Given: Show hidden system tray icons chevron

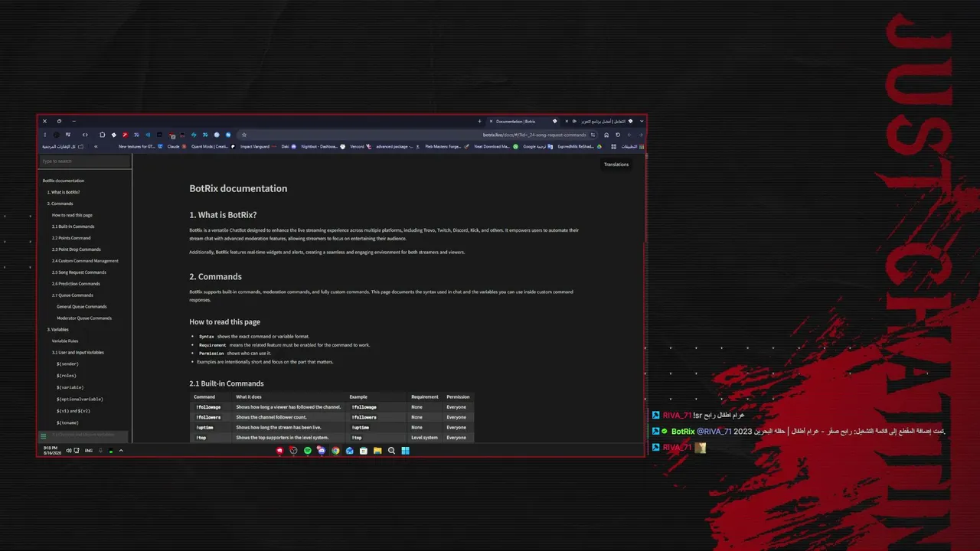Looking at the screenshot, I should pyautogui.click(x=121, y=451).
